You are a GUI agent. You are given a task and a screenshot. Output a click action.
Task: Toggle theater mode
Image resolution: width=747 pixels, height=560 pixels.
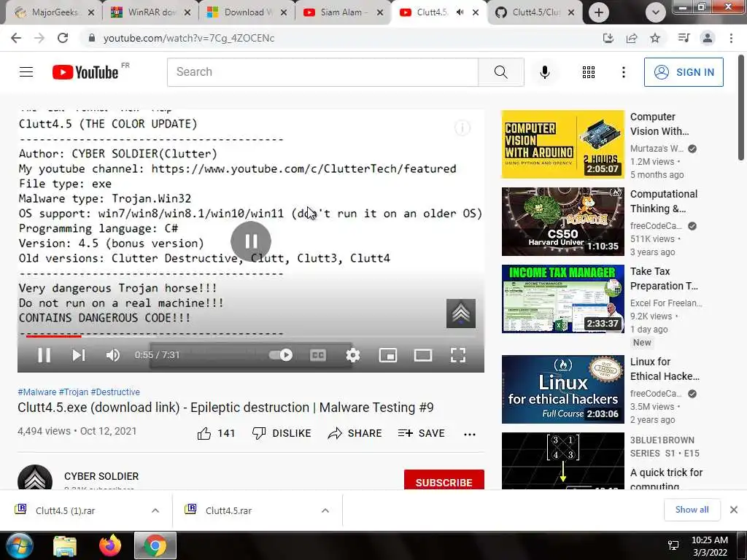[x=423, y=355]
